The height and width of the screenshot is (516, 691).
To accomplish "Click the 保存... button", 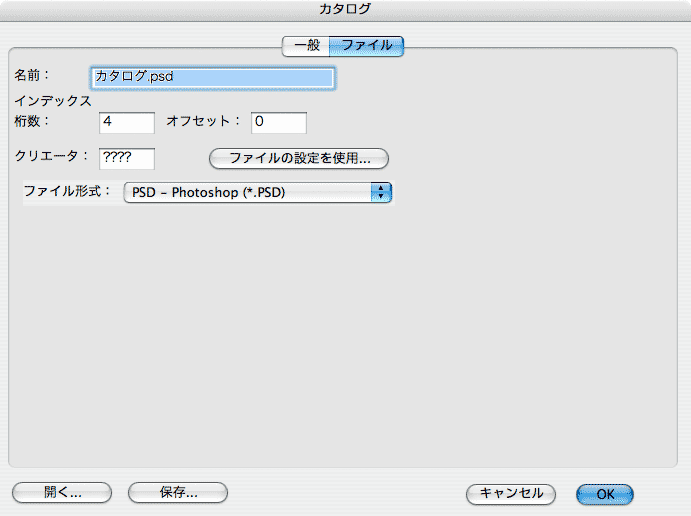I will click(x=178, y=493).
